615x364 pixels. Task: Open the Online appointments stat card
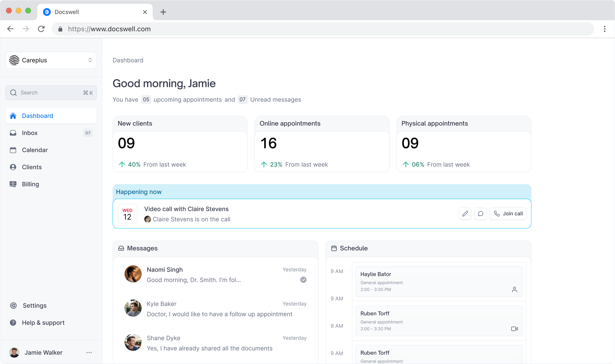tap(322, 144)
